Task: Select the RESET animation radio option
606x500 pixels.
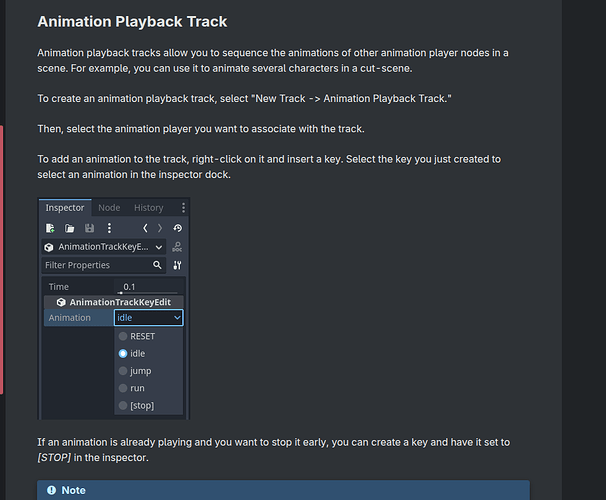Action: 124,337
